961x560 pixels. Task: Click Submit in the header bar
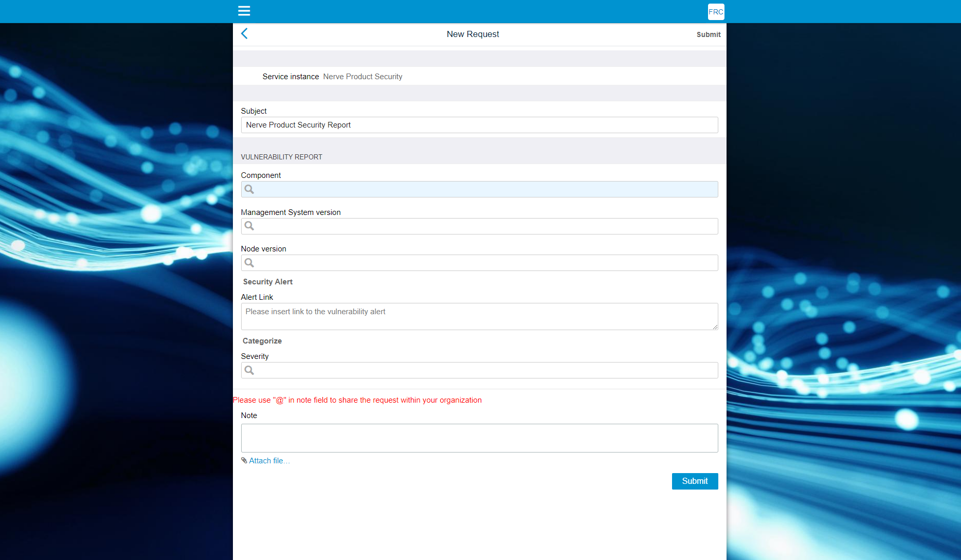tap(708, 34)
